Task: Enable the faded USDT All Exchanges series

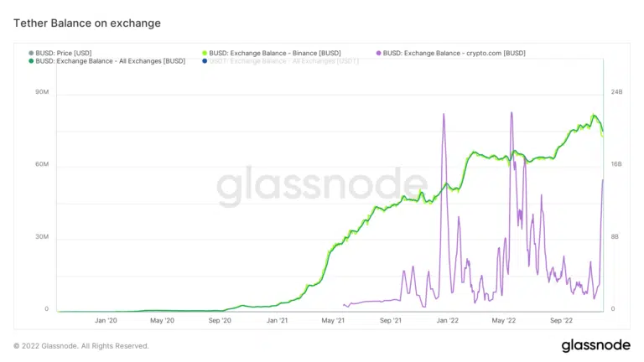Action: (x=283, y=61)
